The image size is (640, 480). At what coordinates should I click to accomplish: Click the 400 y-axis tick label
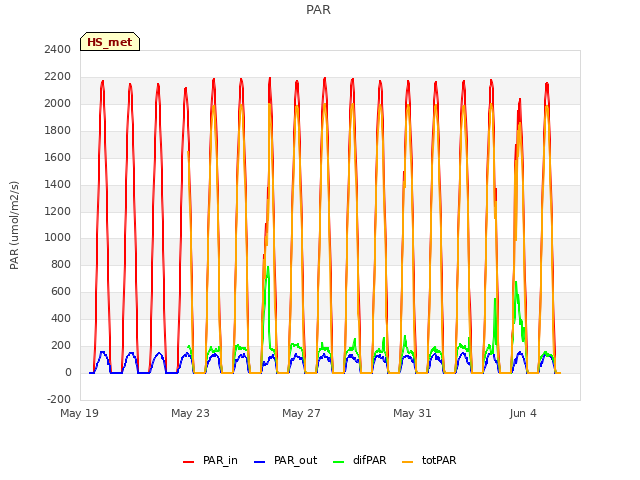[x=61, y=318]
